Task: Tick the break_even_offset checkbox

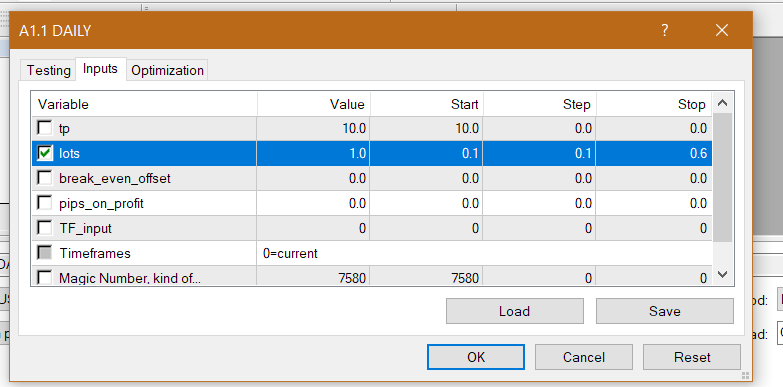Action: tap(45, 178)
